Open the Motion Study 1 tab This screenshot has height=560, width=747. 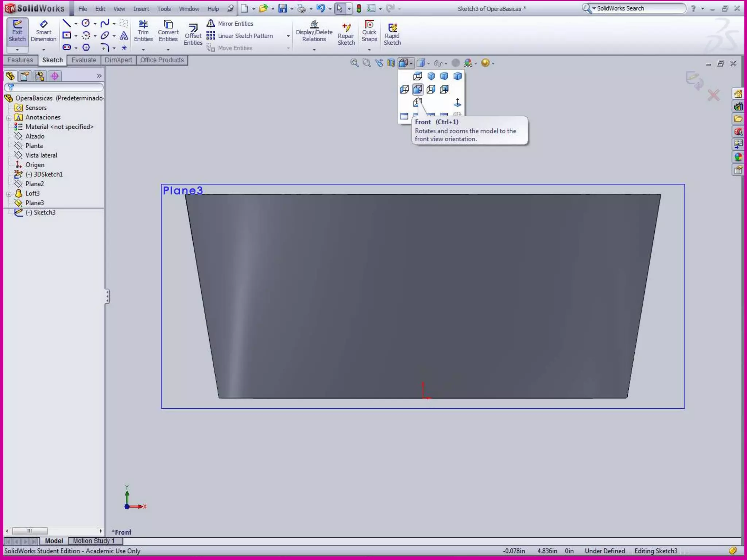[94, 541]
